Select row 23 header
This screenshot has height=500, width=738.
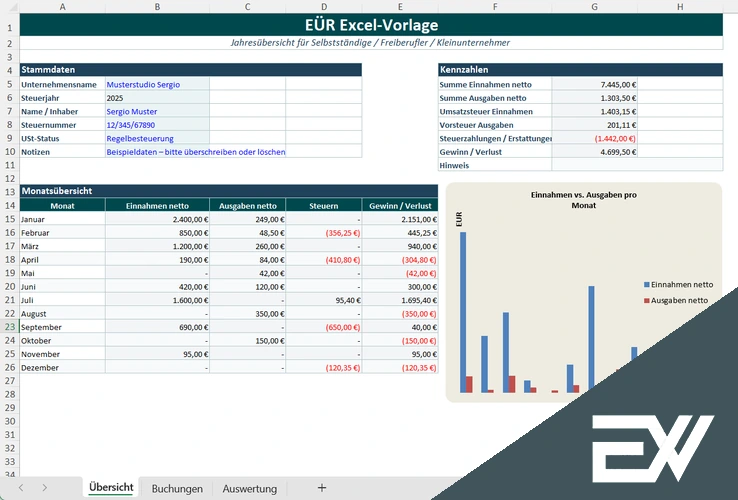pos(9,327)
